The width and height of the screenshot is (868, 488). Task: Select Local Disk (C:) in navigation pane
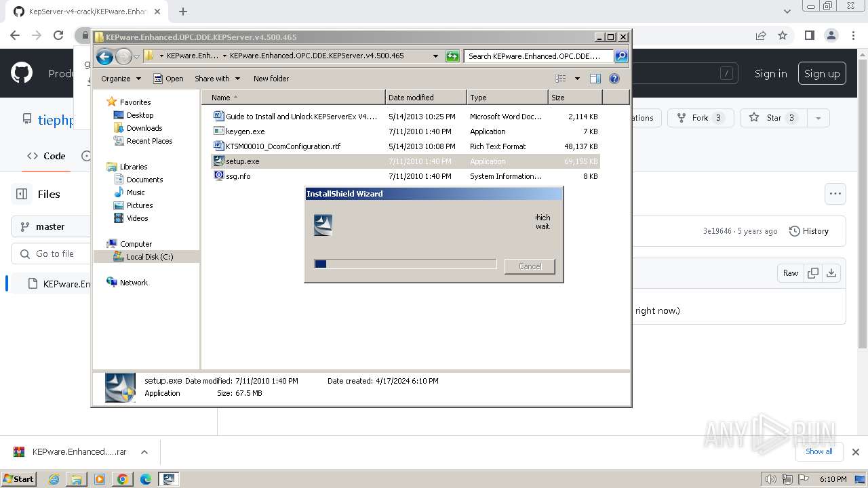(x=149, y=257)
